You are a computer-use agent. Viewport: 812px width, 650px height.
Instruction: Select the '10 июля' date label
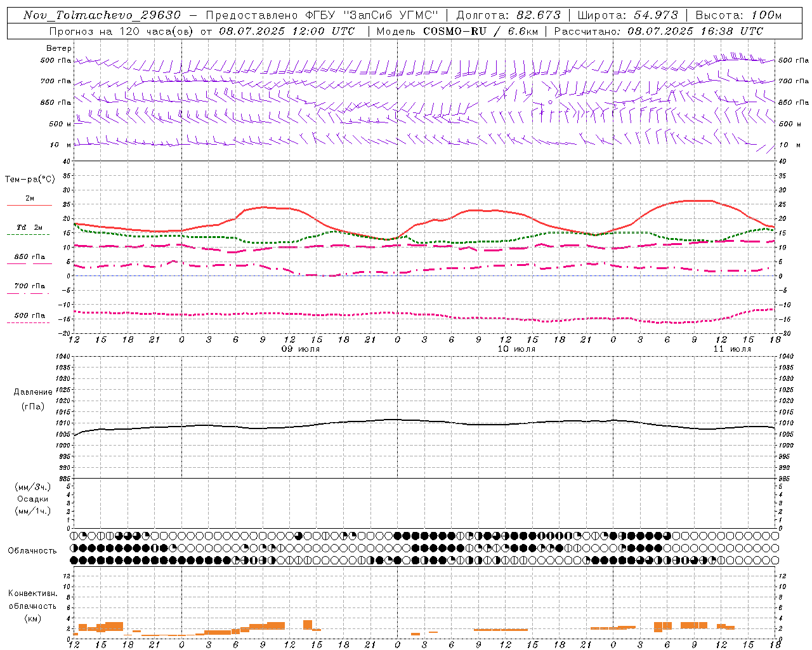[x=516, y=349]
